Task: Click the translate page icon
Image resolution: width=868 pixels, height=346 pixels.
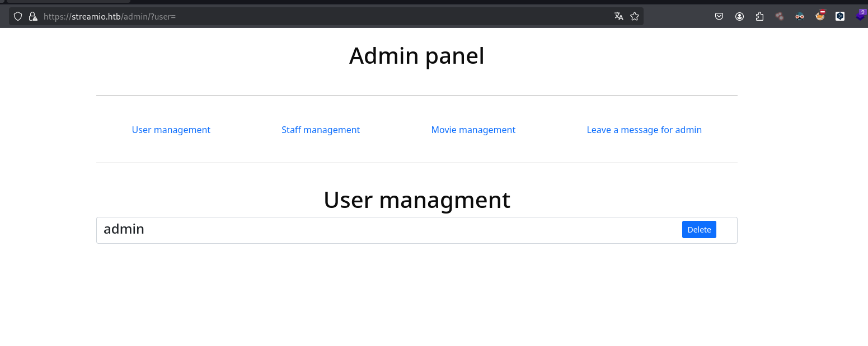Action: point(618,16)
